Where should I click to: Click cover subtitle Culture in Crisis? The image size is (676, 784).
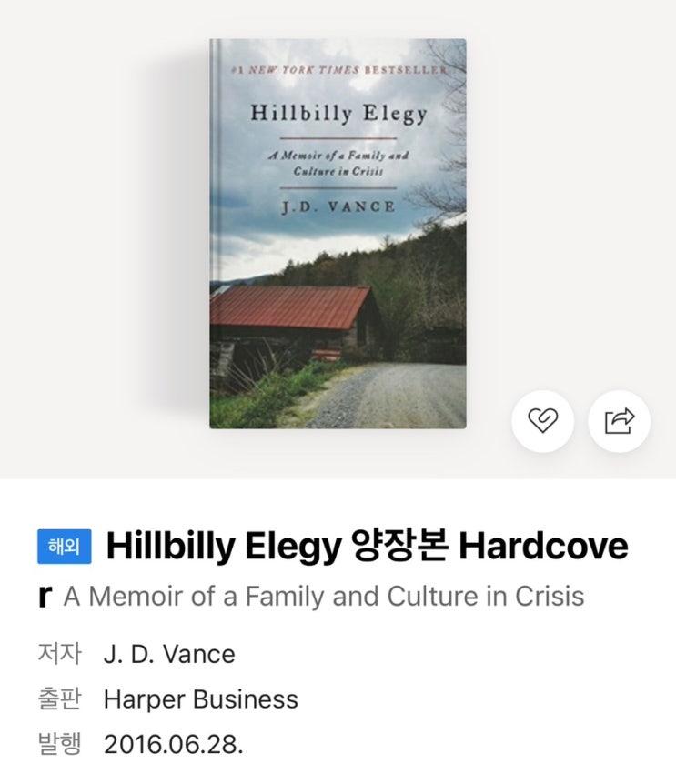338,171
